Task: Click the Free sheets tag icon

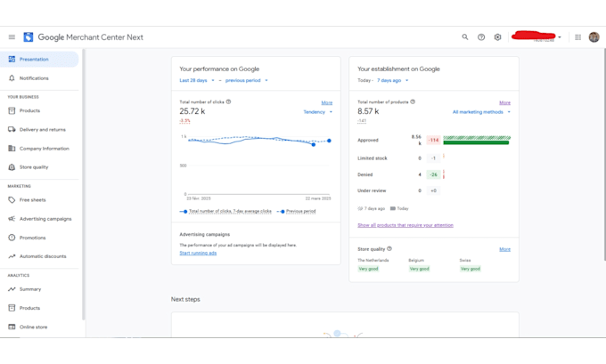Action: pyautogui.click(x=12, y=200)
